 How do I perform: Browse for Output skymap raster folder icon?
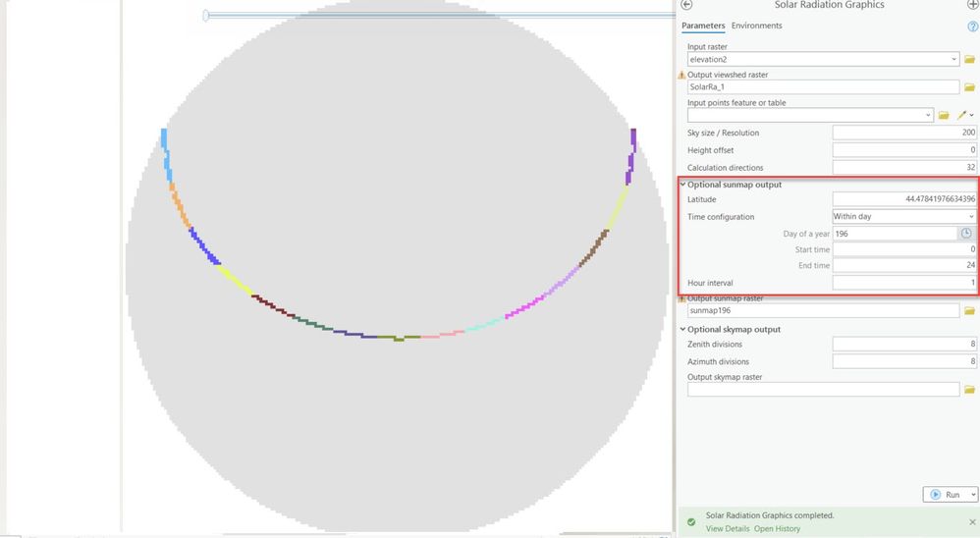[x=969, y=390]
